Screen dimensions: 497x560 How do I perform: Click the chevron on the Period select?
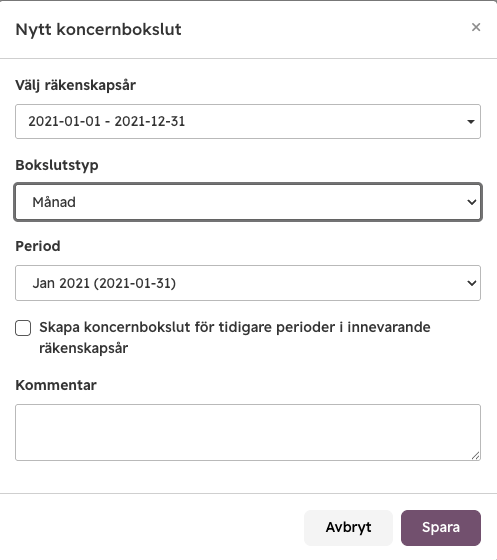click(x=472, y=284)
